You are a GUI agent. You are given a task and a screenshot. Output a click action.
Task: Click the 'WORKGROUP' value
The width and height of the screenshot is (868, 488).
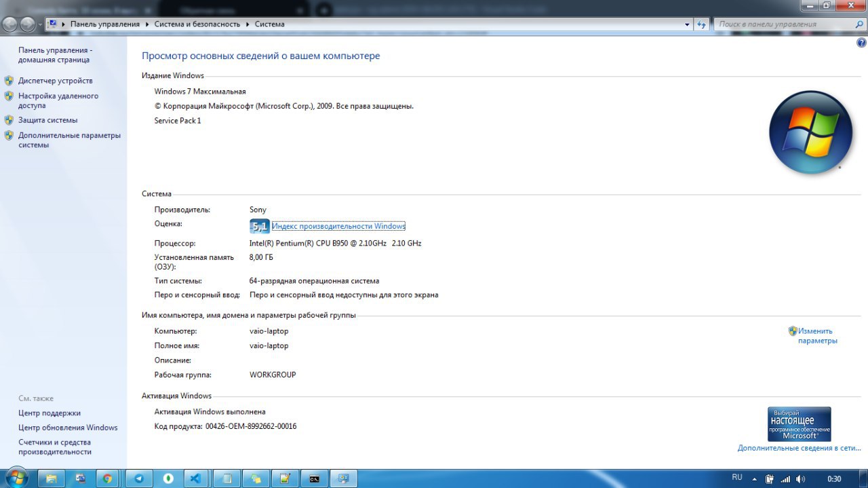[x=273, y=375]
